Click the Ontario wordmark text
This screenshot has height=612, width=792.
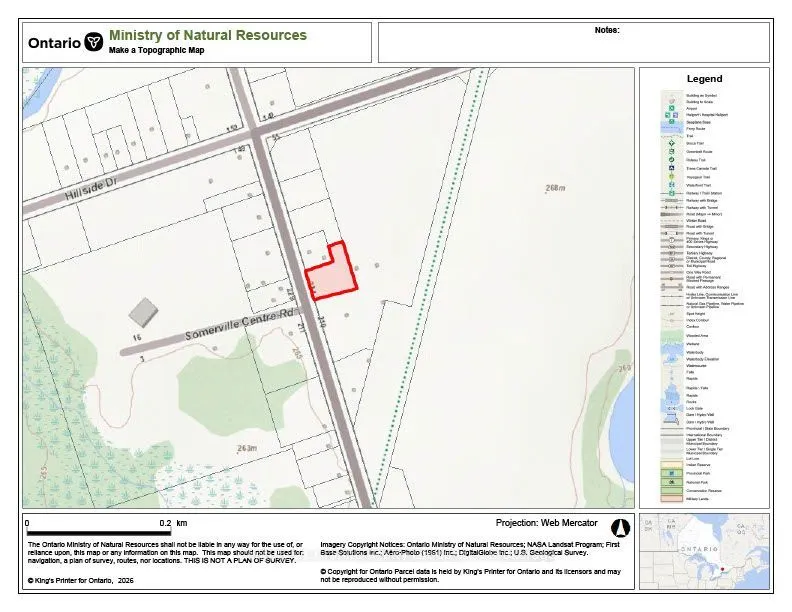point(55,43)
